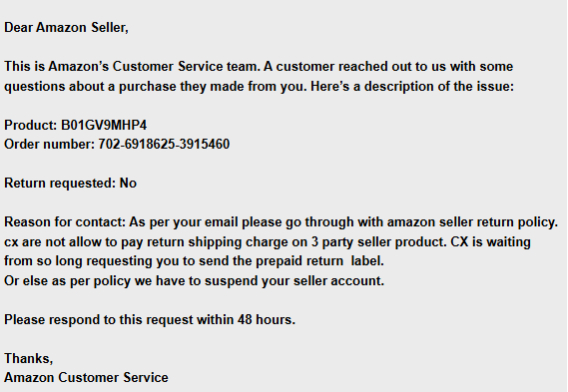Click the "Product:" label text

pyautogui.click(x=30, y=125)
